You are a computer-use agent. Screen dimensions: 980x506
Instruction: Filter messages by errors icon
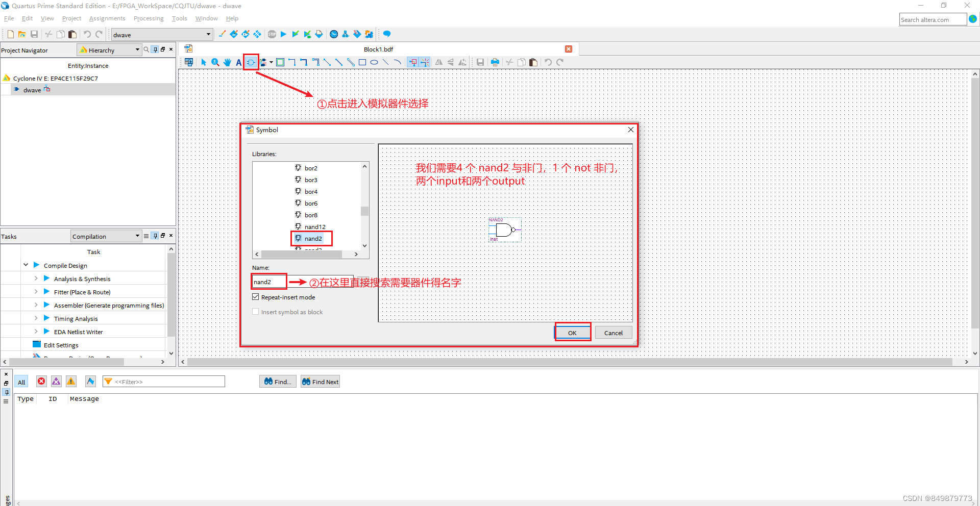tap(41, 382)
